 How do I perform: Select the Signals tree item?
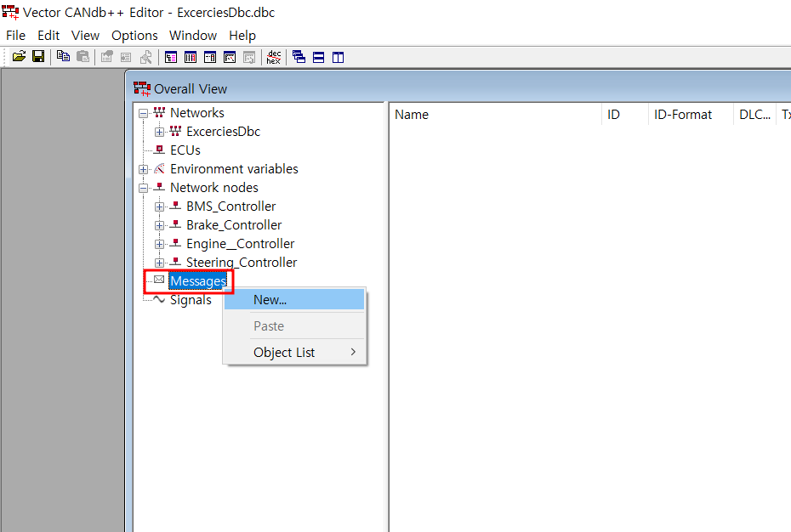tap(191, 299)
